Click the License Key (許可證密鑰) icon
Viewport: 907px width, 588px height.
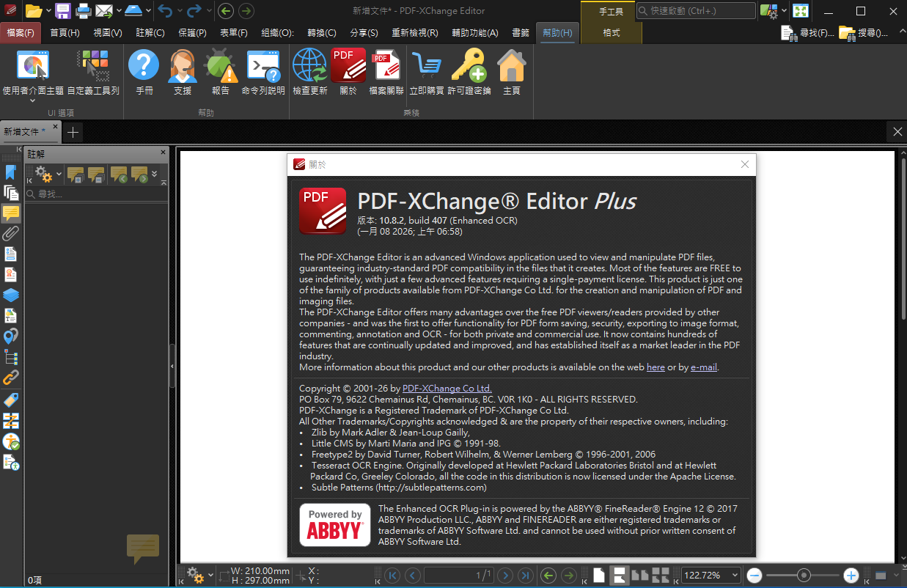point(469,72)
